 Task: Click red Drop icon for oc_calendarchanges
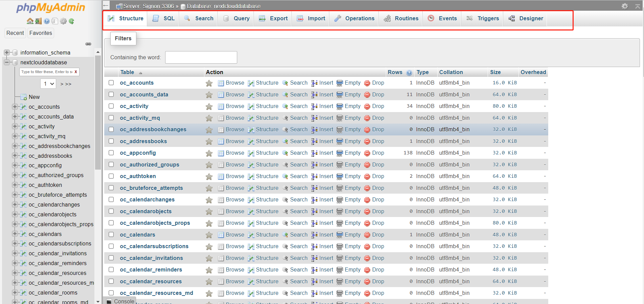click(x=367, y=200)
